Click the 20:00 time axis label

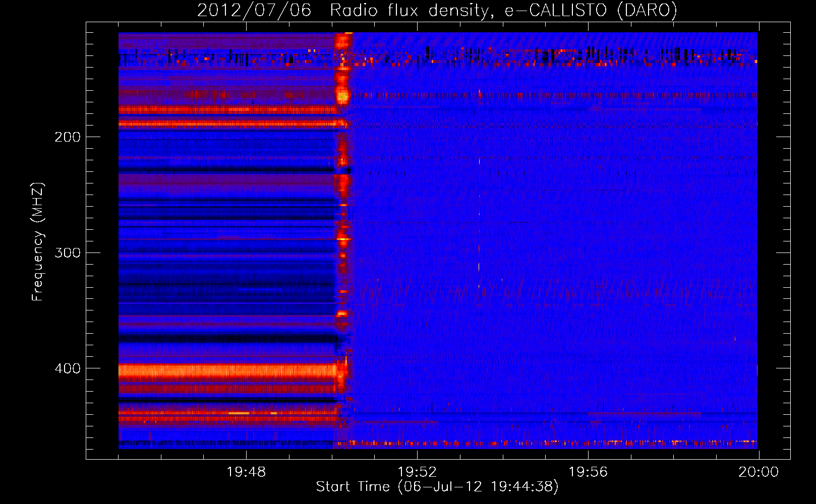tap(759, 472)
